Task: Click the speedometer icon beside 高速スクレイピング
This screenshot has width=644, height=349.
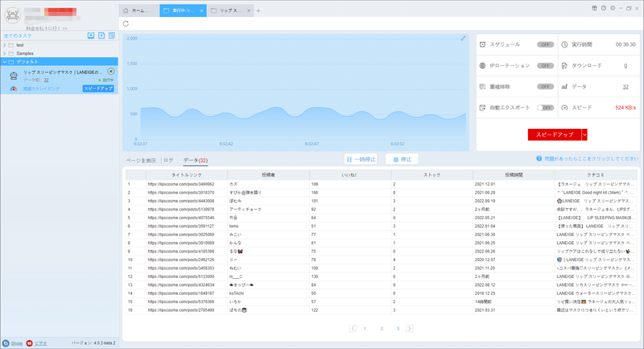Action: [x=14, y=89]
